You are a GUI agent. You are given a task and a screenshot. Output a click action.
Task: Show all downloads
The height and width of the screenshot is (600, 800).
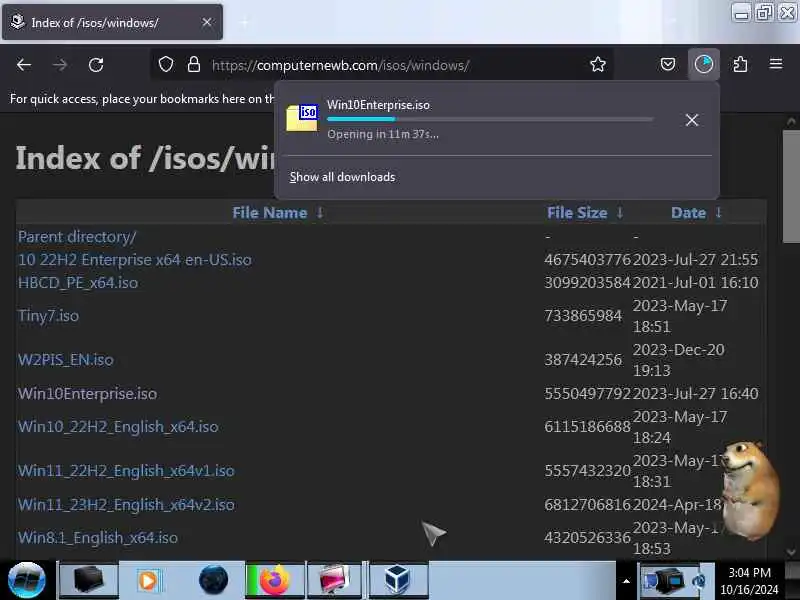tap(342, 177)
